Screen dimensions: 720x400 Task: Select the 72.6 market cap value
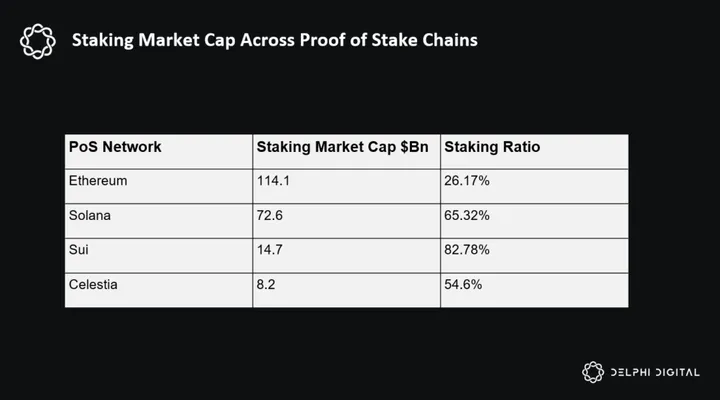coord(270,216)
